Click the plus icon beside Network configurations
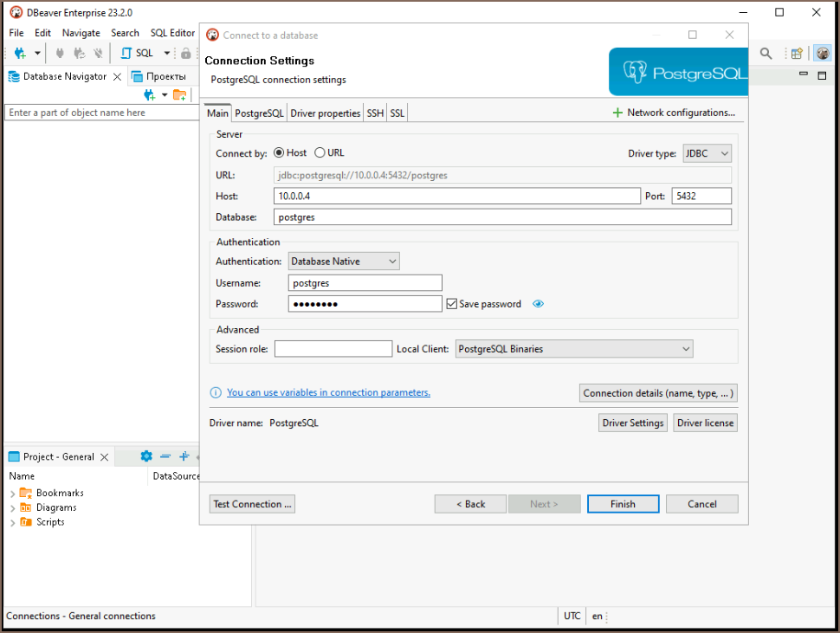This screenshot has height=633, width=840. [x=617, y=113]
